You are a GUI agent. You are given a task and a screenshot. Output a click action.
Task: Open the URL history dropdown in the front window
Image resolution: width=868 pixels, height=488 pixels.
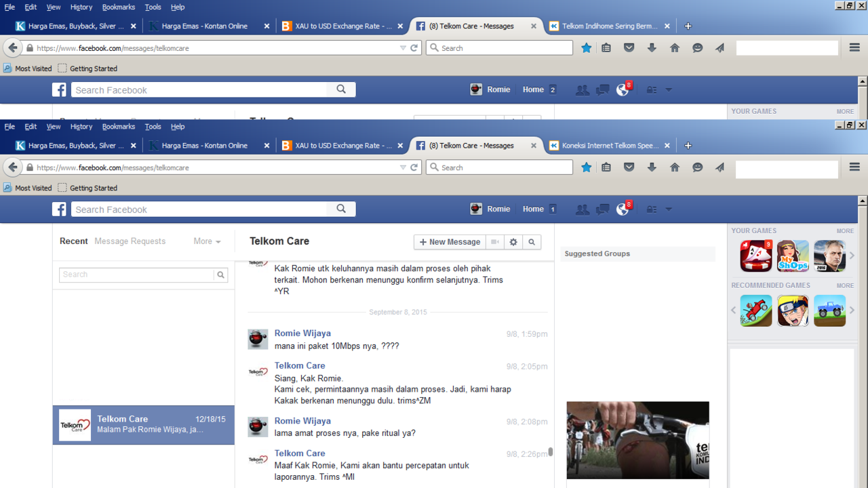pos(403,167)
